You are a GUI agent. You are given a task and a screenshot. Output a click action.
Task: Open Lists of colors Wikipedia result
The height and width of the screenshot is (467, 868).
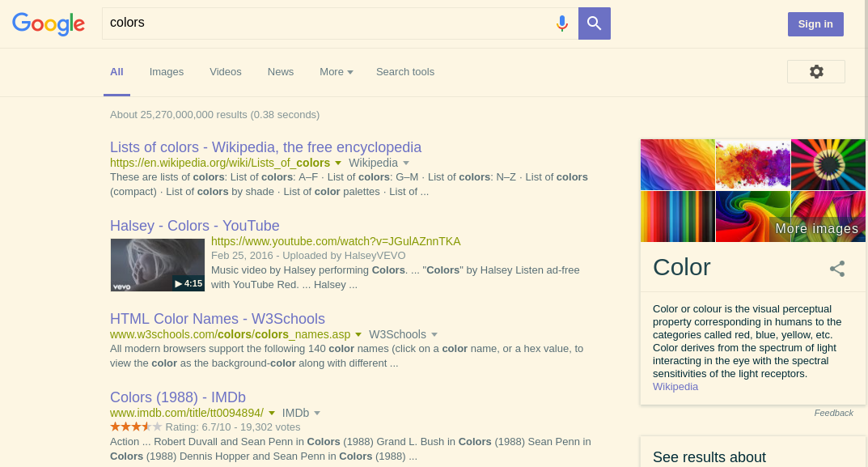(265, 146)
